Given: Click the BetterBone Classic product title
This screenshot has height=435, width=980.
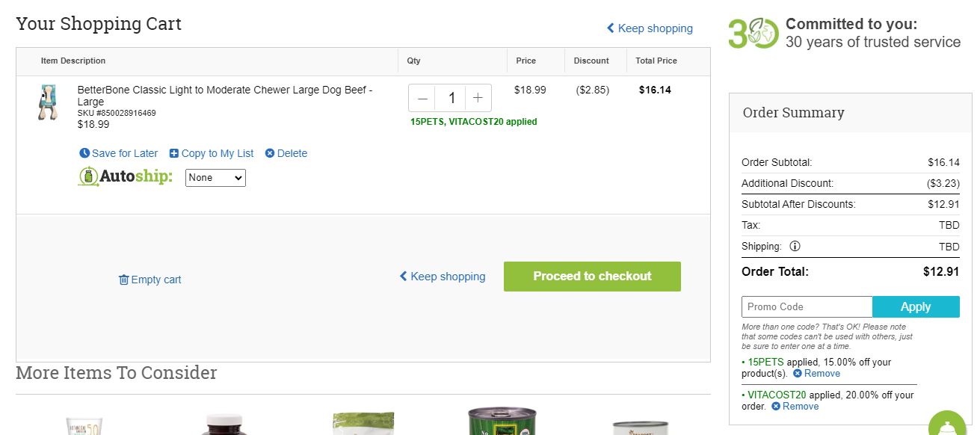Looking at the screenshot, I should click(x=225, y=96).
